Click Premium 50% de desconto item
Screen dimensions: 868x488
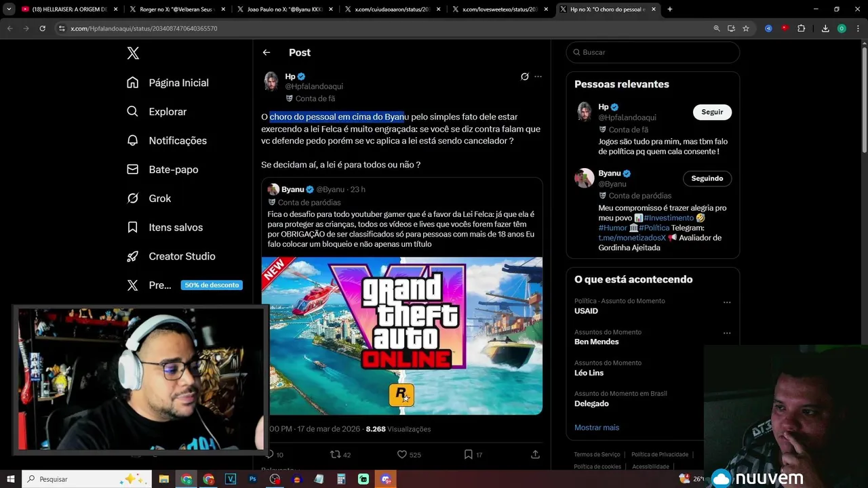pyautogui.click(x=184, y=285)
